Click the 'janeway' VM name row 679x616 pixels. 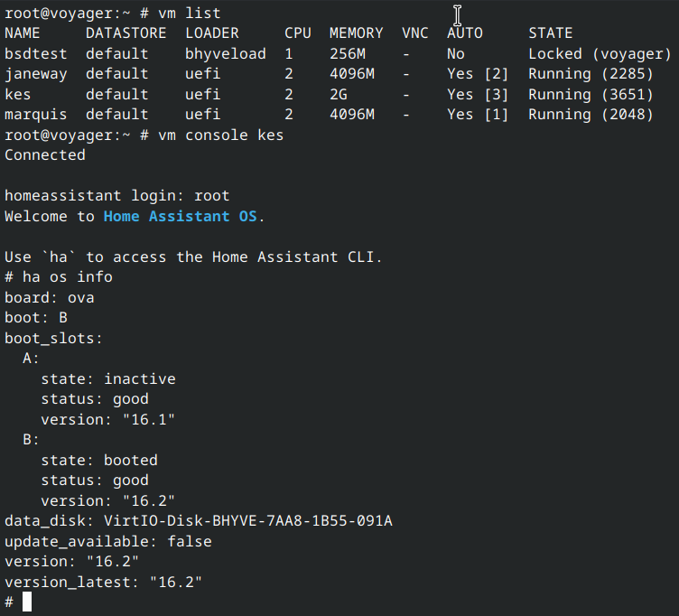tap(36, 74)
